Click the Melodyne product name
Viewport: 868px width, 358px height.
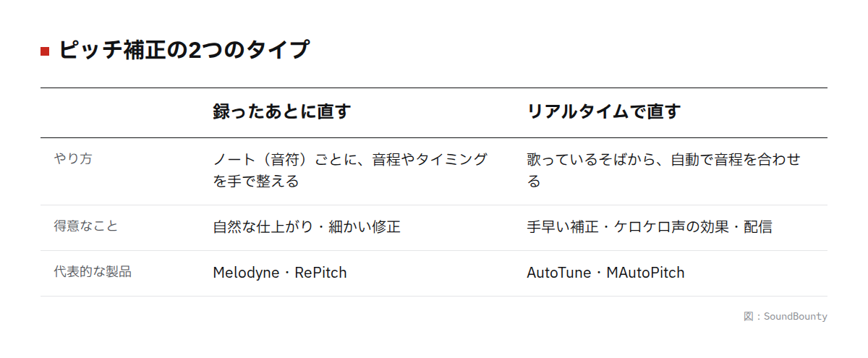pos(246,273)
